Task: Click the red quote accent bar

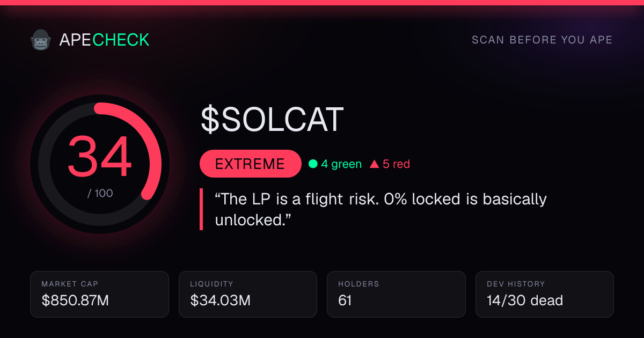Action: coord(201,209)
